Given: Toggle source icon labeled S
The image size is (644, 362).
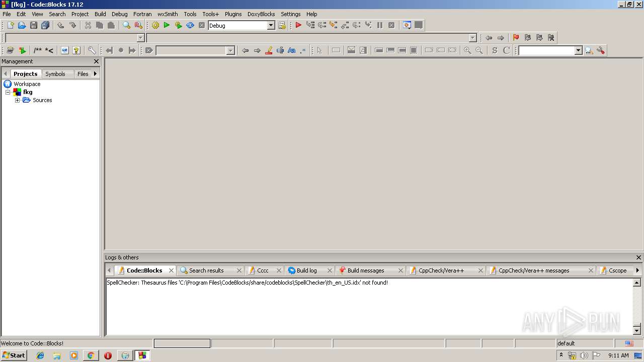Looking at the screenshot, I should (x=495, y=50).
